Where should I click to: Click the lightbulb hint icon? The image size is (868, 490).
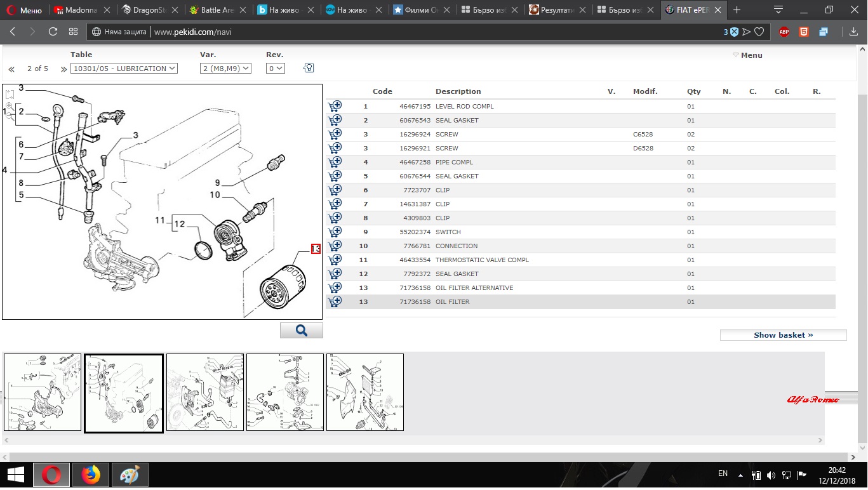click(x=309, y=68)
